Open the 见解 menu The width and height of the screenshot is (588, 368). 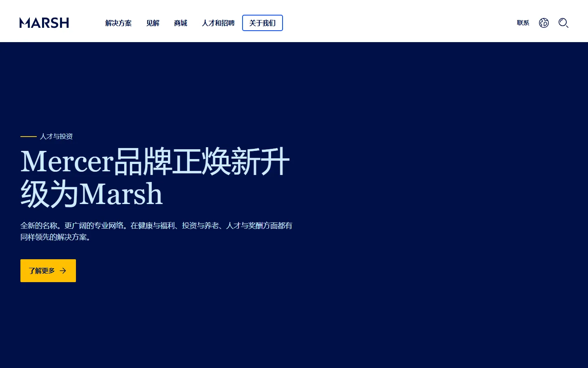(153, 23)
